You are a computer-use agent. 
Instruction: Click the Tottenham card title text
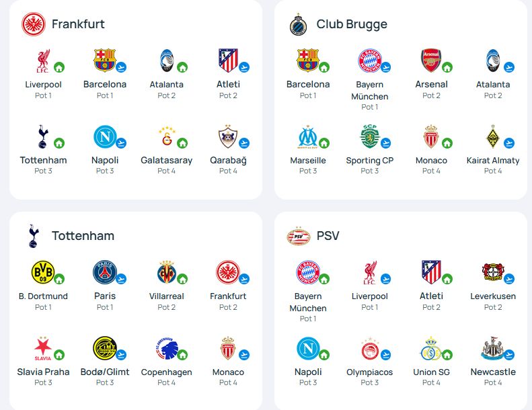point(83,236)
